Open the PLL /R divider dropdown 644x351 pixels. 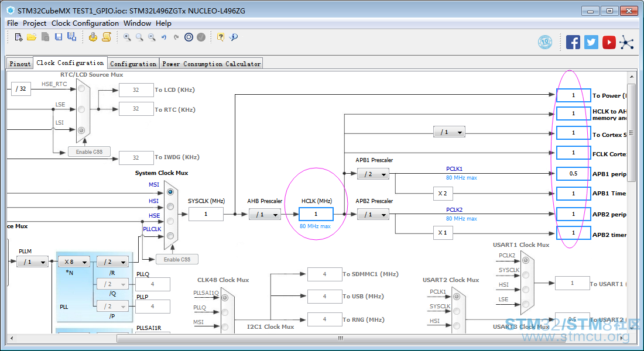[x=112, y=261]
